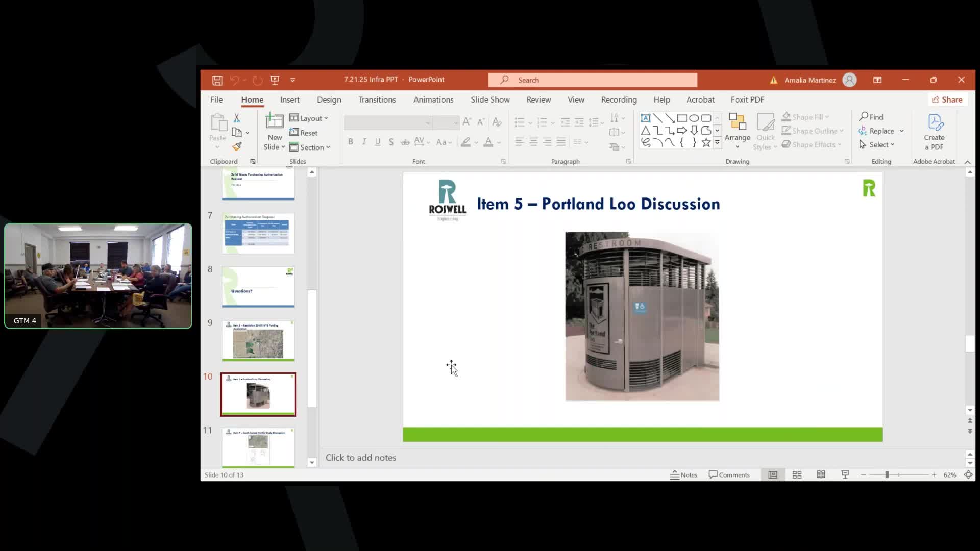The image size is (980, 551).
Task: Toggle the Comments pane
Action: tap(729, 474)
